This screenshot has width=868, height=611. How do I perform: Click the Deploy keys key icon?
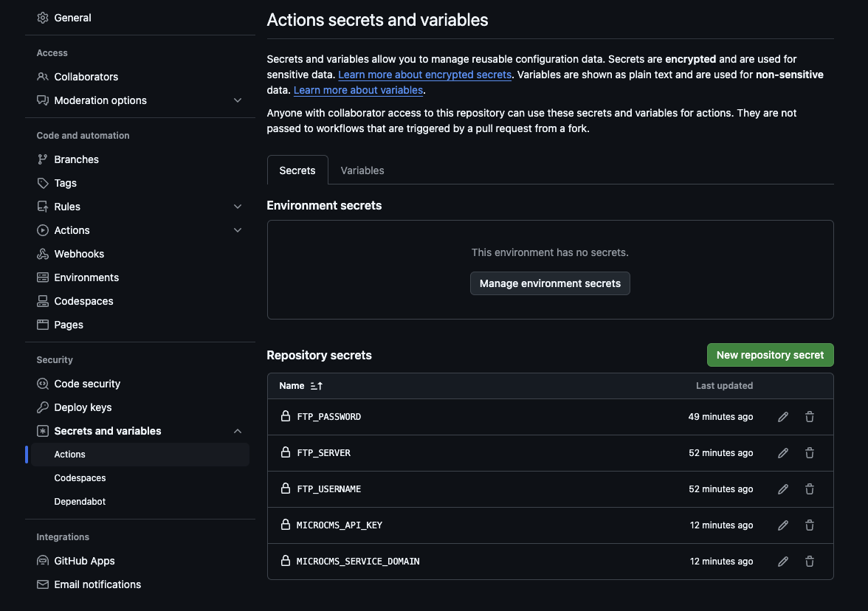coord(43,407)
